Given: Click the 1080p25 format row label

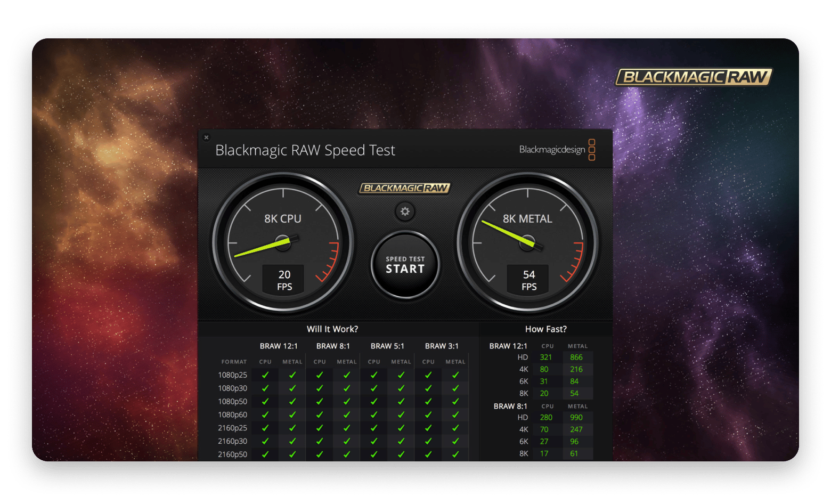Looking at the screenshot, I should [x=232, y=375].
